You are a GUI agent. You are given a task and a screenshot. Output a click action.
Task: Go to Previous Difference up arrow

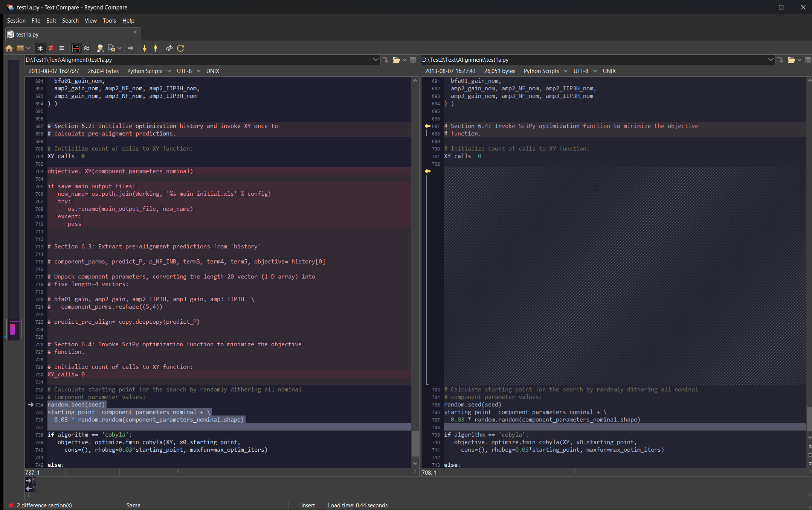[156, 48]
